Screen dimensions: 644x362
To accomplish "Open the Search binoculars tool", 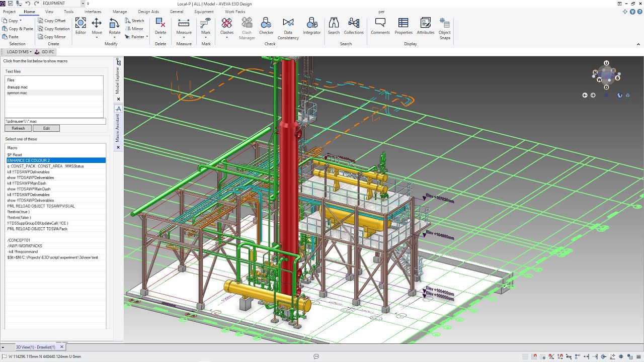I will (334, 26).
